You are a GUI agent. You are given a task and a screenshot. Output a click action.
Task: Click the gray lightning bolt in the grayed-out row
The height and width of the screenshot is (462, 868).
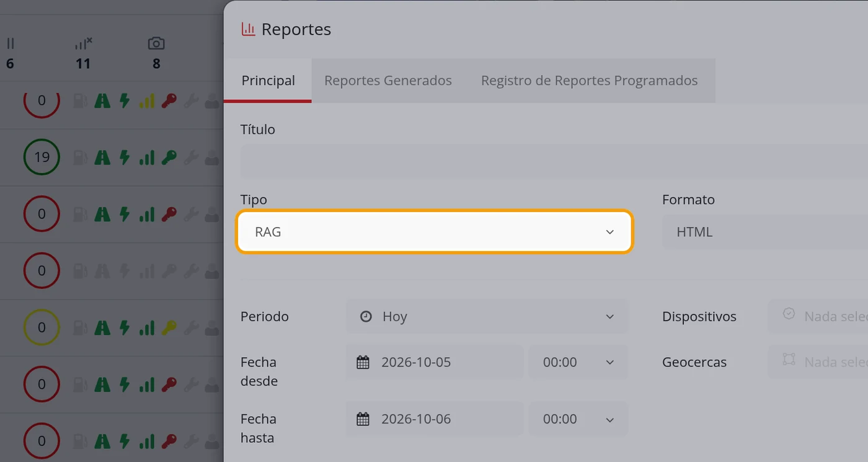pos(125,270)
